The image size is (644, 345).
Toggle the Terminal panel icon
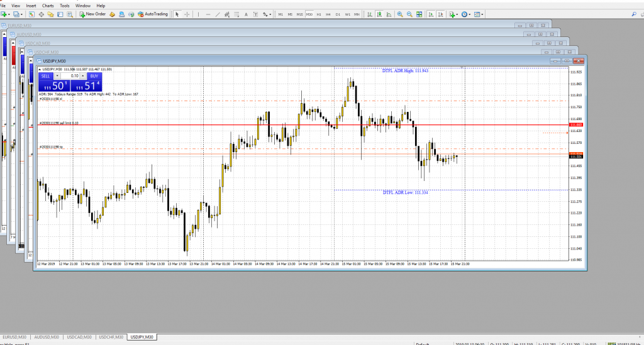click(60, 14)
